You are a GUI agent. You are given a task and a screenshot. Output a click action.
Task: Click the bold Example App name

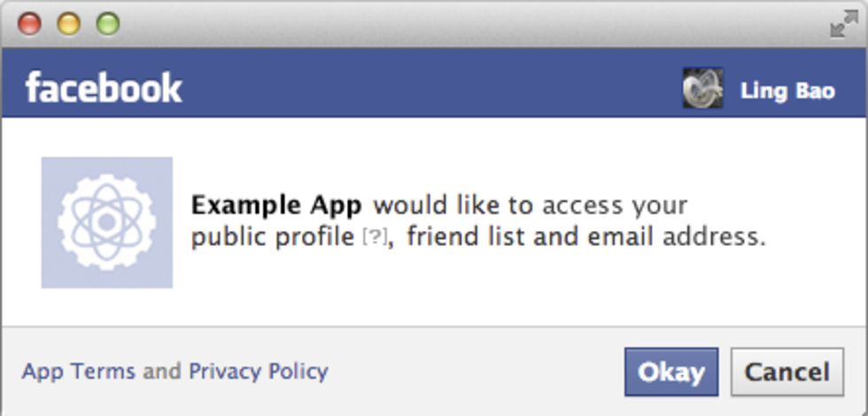276,206
